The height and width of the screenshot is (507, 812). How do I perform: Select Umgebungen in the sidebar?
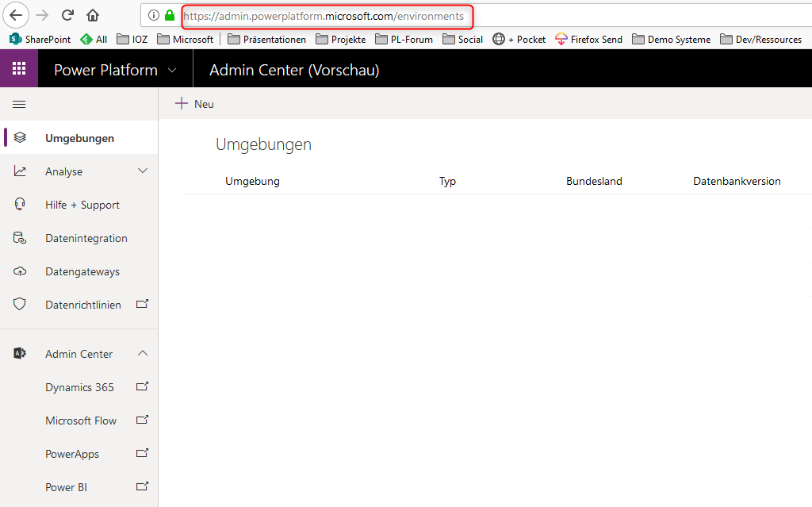point(79,138)
